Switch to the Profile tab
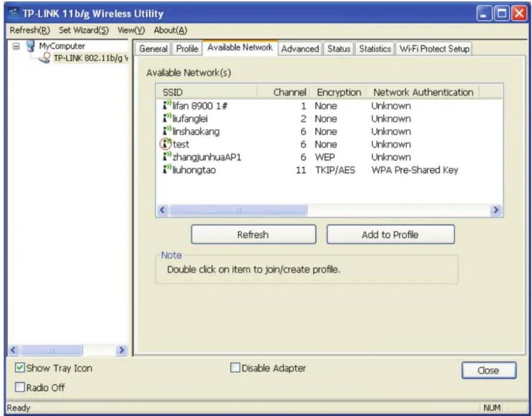This screenshot has height=416, width=532. point(187,49)
